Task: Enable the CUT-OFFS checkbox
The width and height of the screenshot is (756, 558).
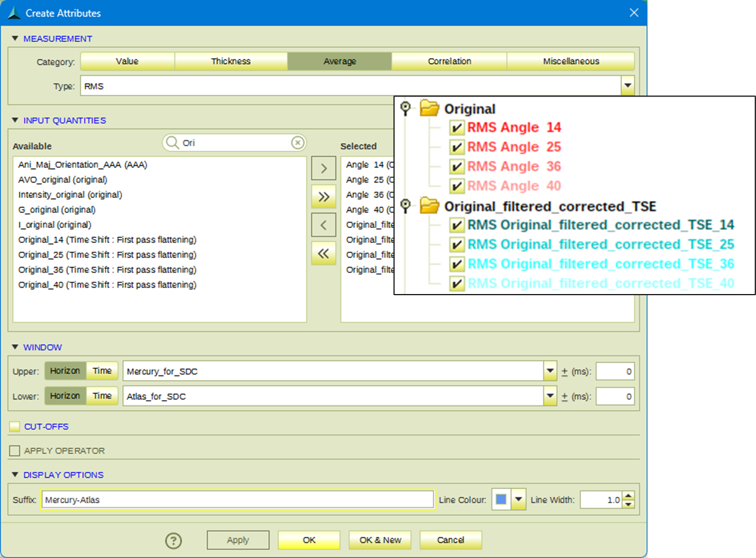Action: [x=15, y=427]
